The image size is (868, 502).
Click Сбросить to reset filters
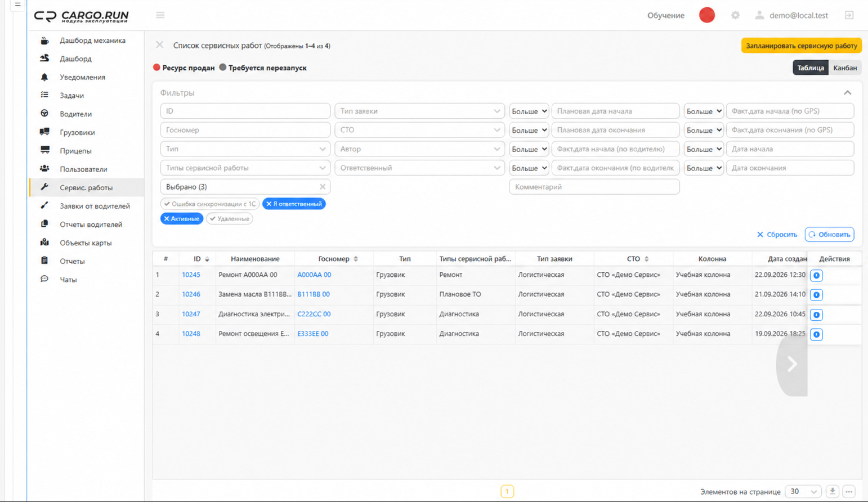[777, 234]
